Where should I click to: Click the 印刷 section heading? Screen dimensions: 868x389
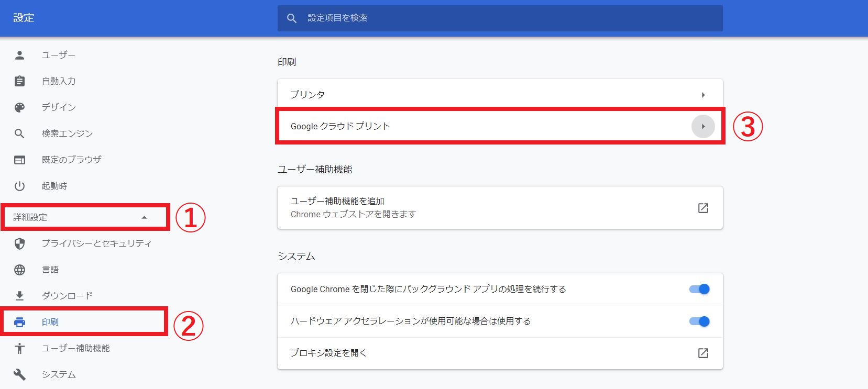point(287,62)
